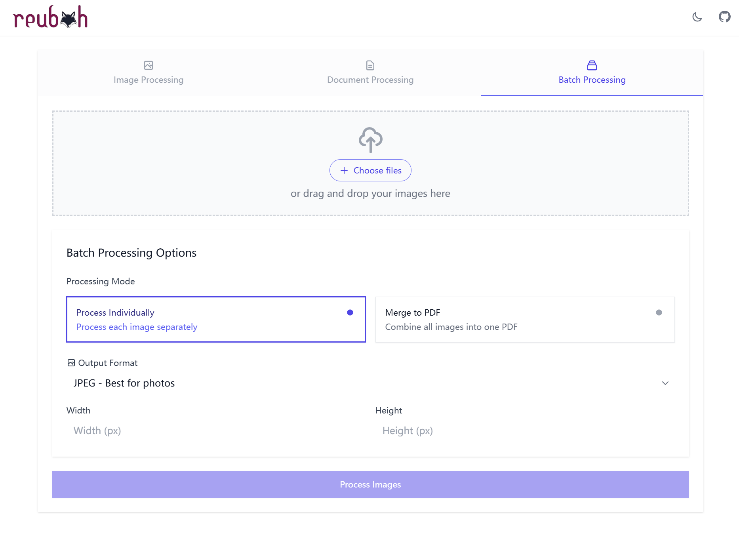Click the Choose files button
The image size is (739, 560).
pyautogui.click(x=370, y=170)
